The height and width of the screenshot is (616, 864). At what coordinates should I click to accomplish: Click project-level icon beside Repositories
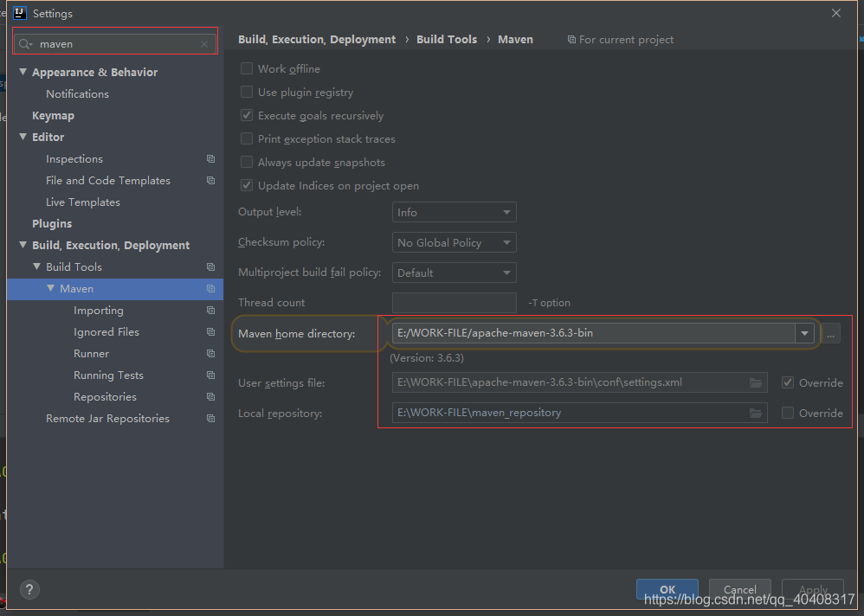point(210,397)
